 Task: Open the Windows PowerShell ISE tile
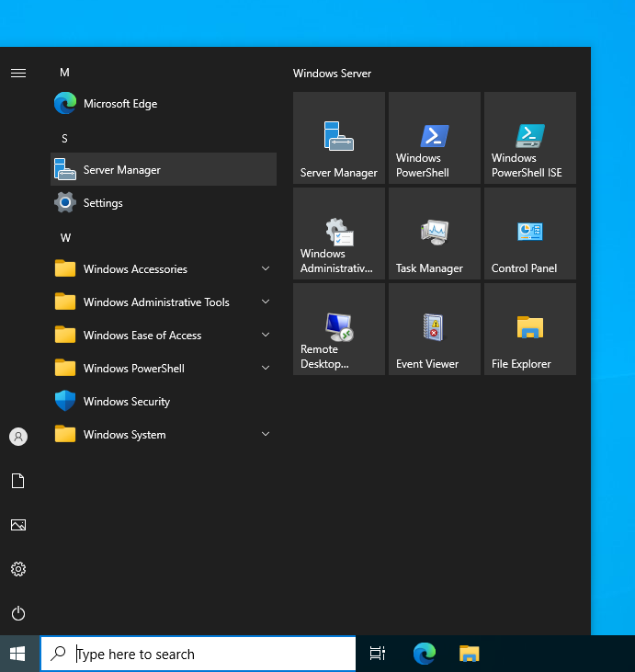[529, 138]
